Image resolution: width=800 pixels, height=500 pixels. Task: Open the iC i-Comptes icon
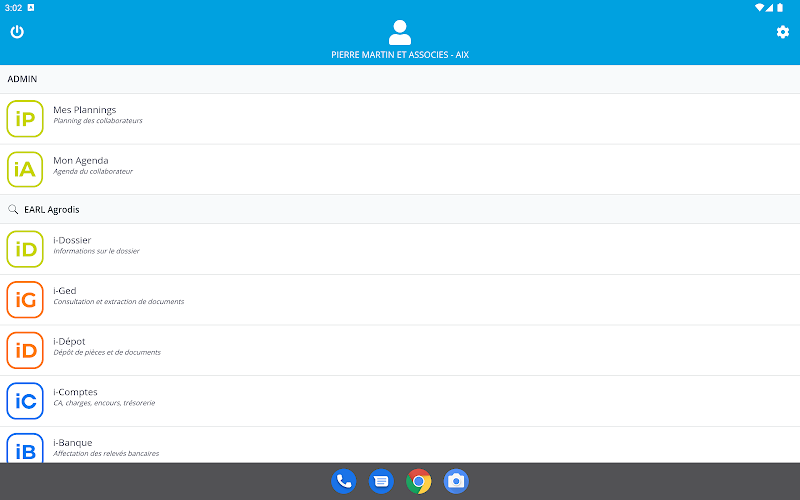click(25, 401)
